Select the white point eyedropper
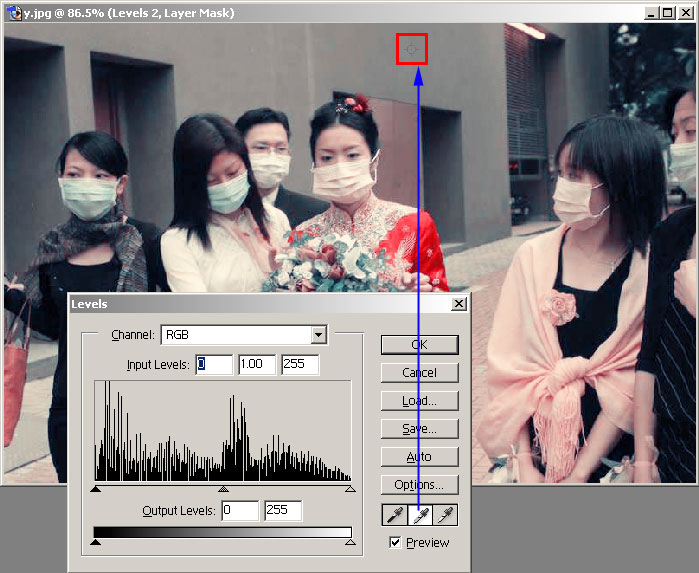 [445, 515]
